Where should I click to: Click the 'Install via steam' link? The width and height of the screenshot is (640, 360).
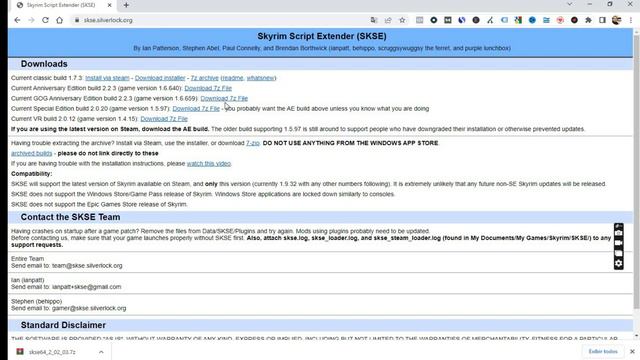107,78
